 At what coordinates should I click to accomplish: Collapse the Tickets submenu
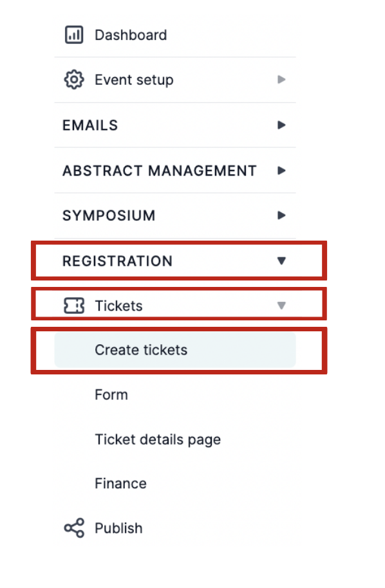click(281, 305)
